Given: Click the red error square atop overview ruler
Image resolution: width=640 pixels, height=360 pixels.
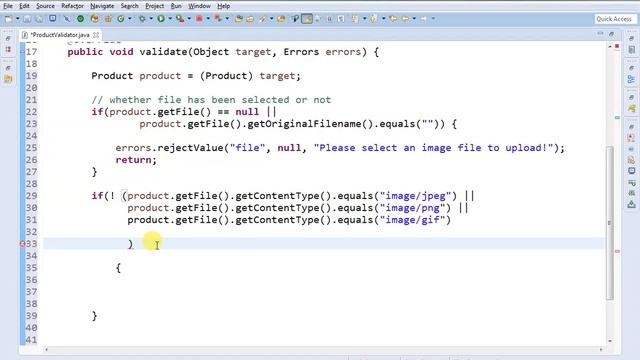Looking at the screenshot, I should tap(617, 46).
